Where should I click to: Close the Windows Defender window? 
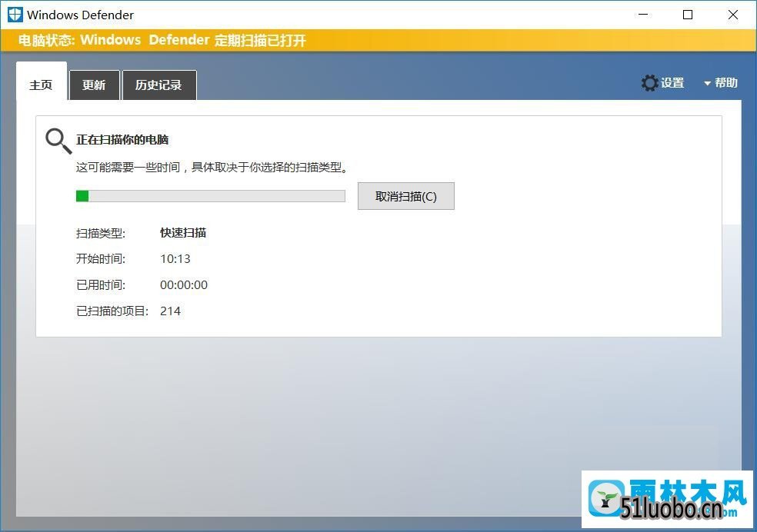click(733, 15)
